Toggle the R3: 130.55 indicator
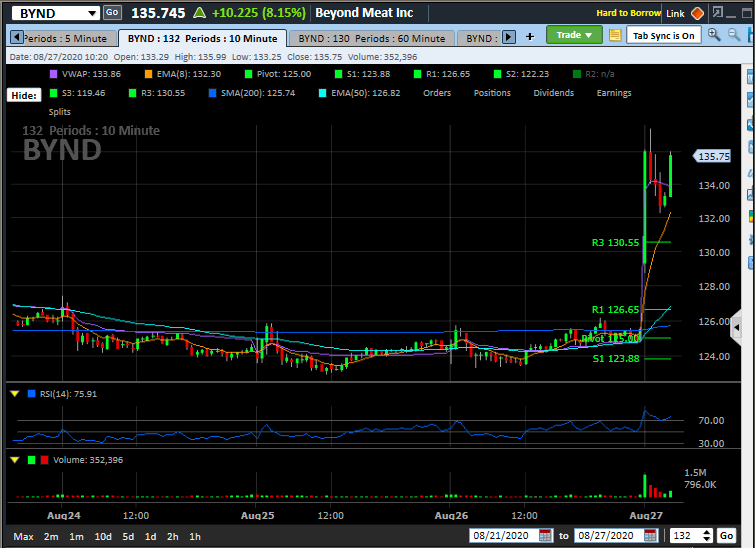 (x=157, y=93)
